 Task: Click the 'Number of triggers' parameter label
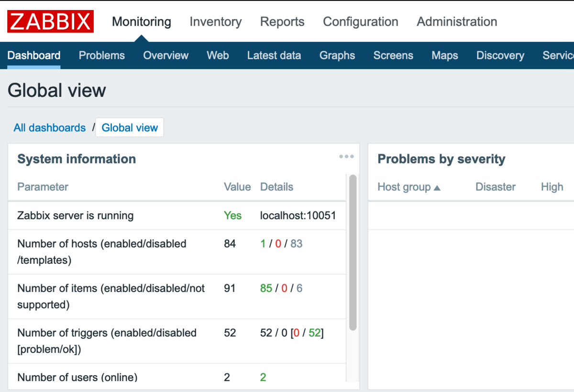(107, 341)
